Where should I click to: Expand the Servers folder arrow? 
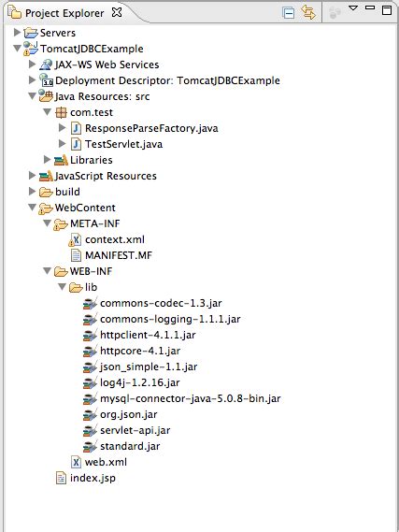coord(17,32)
